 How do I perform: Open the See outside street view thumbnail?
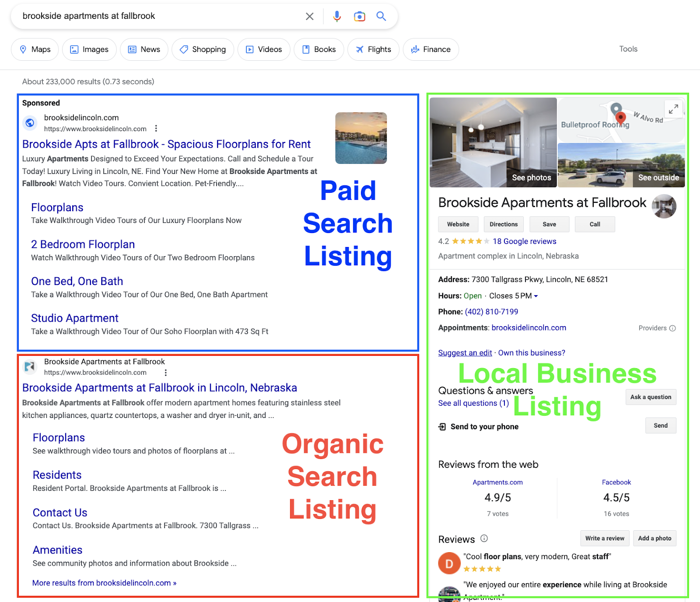pos(621,165)
